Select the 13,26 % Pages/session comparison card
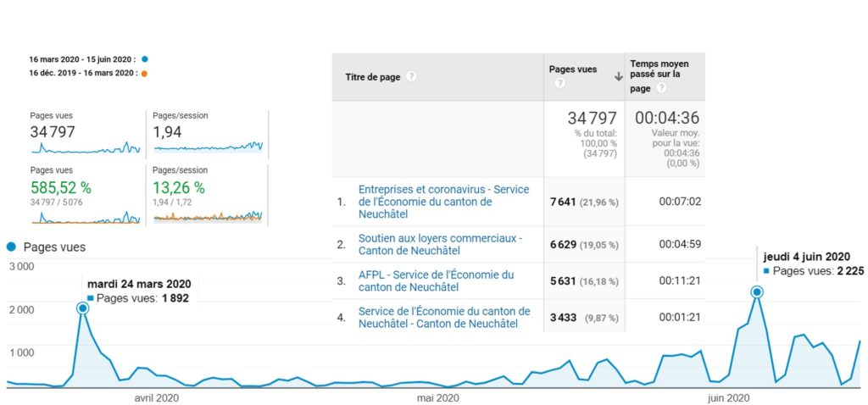Viewport: 868px width, 405px height. pos(208,195)
